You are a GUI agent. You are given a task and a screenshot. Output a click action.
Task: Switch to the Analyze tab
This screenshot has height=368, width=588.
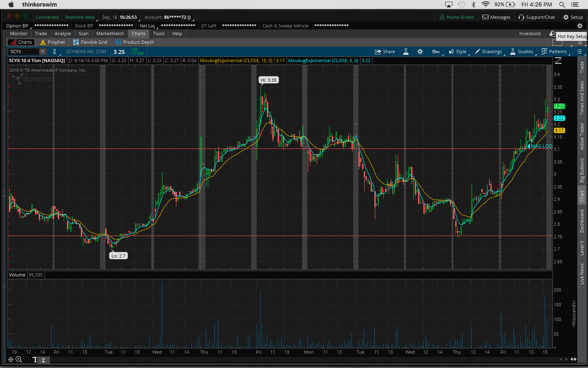(62, 34)
